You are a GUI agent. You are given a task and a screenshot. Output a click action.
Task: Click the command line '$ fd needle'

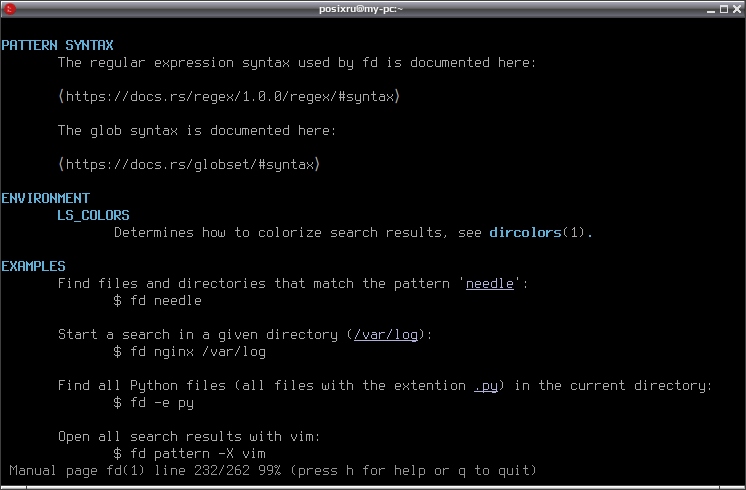coord(157,301)
